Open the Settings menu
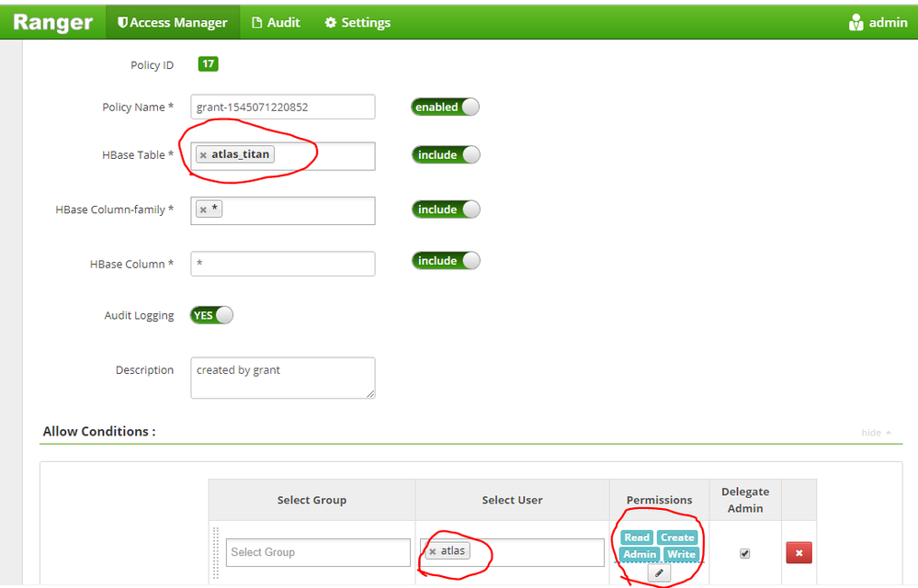The height and width of the screenshot is (588, 918). pos(357,22)
